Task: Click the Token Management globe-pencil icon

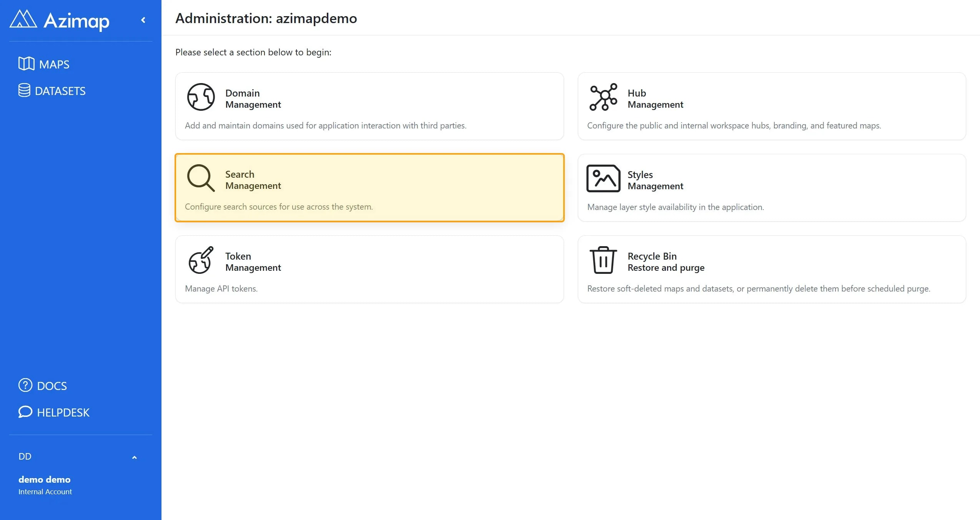Action: [201, 260]
